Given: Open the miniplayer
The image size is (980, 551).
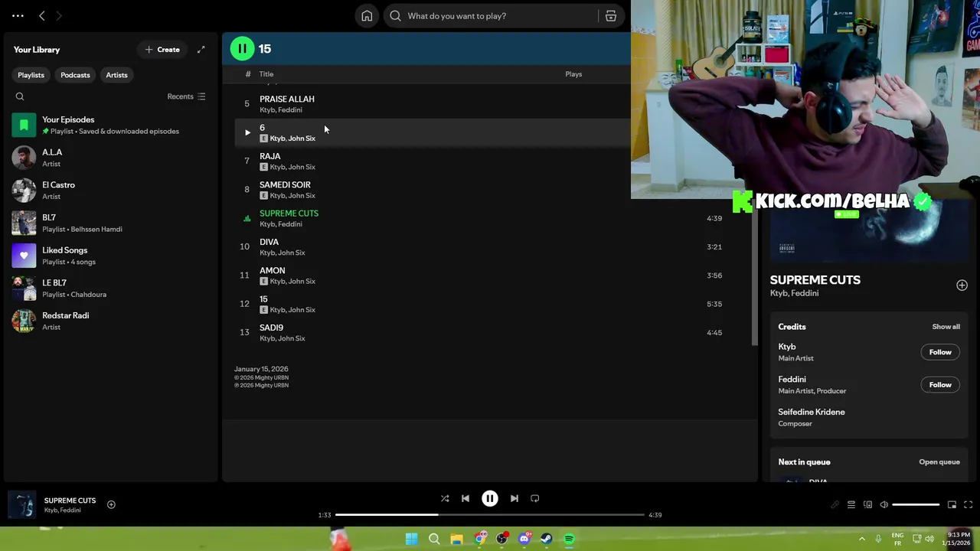Looking at the screenshot, I should 952,504.
